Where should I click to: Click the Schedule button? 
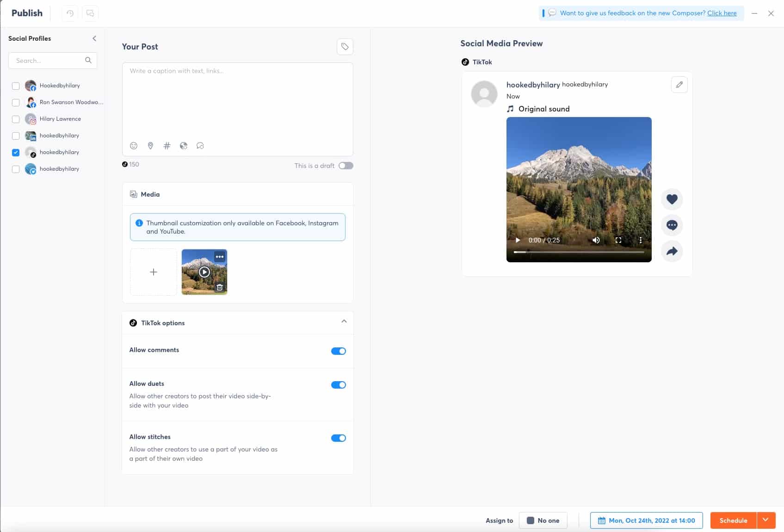(x=734, y=520)
